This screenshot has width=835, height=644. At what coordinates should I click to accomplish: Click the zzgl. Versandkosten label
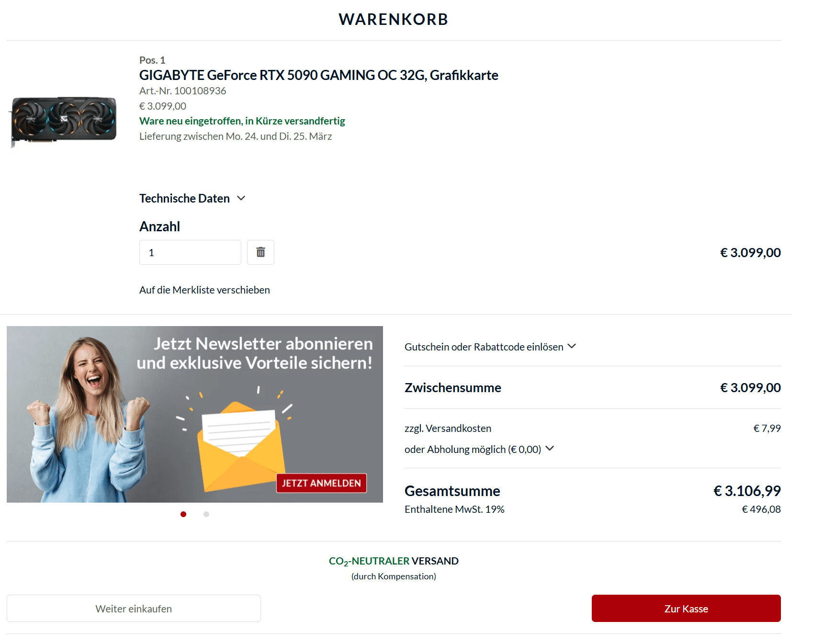[x=448, y=429]
